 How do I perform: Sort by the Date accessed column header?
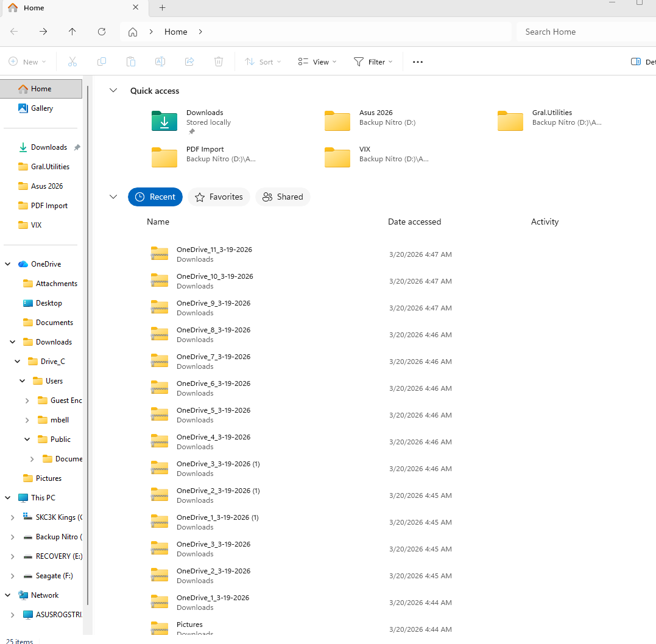click(x=414, y=222)
